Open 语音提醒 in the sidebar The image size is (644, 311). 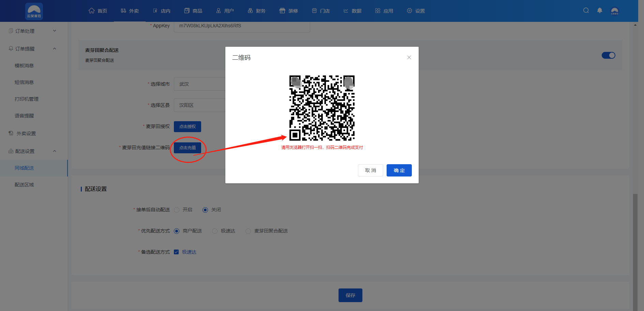click(24, 116)
